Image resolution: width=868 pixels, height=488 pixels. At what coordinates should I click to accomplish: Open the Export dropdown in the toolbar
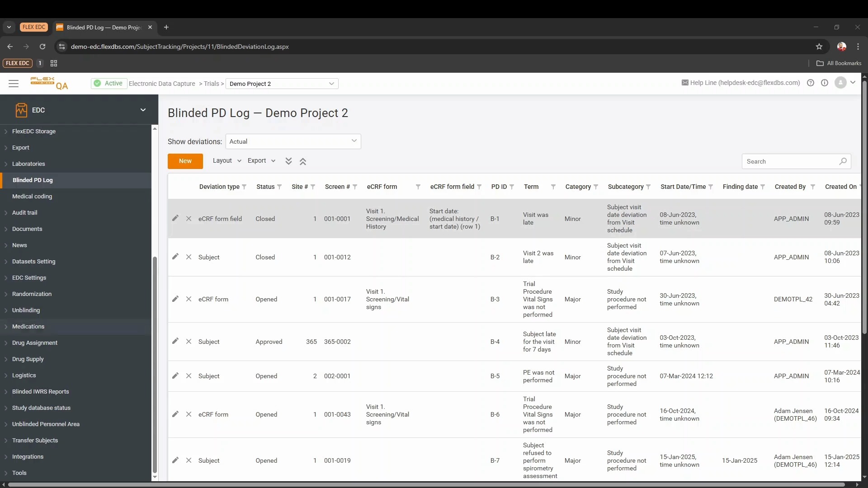coord(261,161)
